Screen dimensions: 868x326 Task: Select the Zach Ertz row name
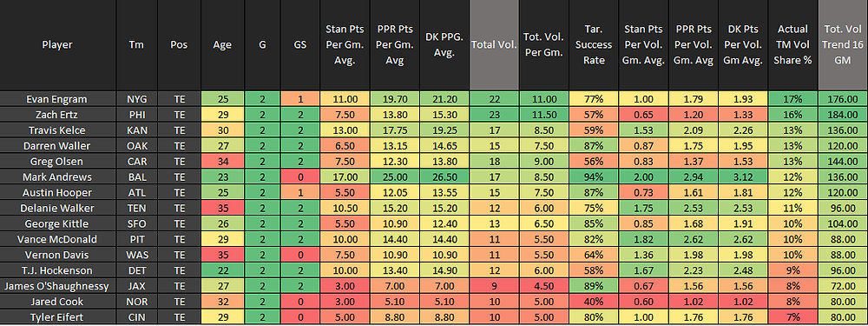coord(58,113)
